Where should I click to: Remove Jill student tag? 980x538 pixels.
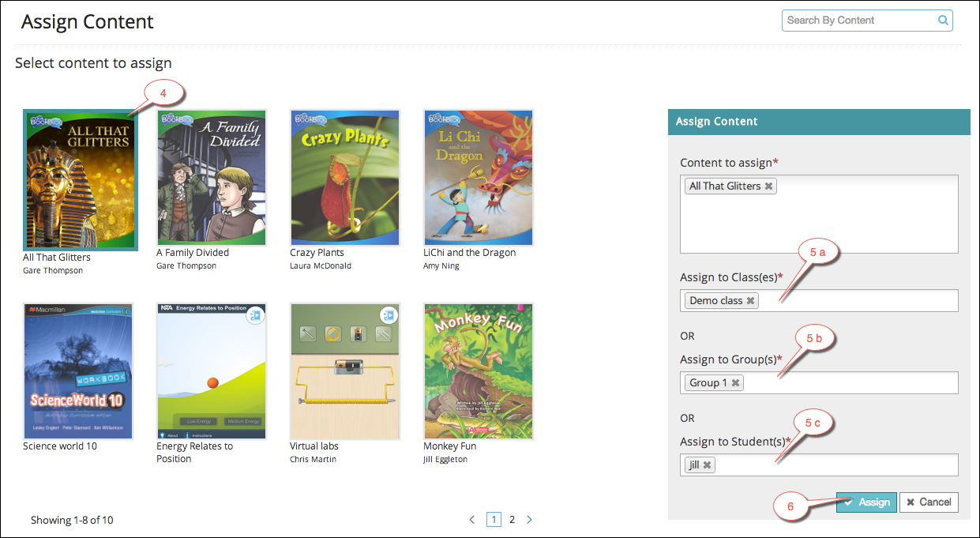click(x=707, y=465)
